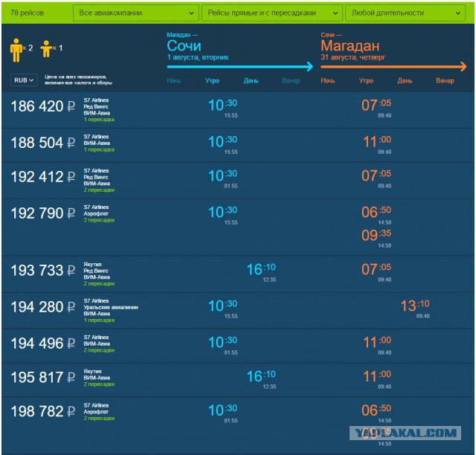Select the 186 420 ₽ fare
The width and height of the screenshot is (476, 455).
click(43, 106)
